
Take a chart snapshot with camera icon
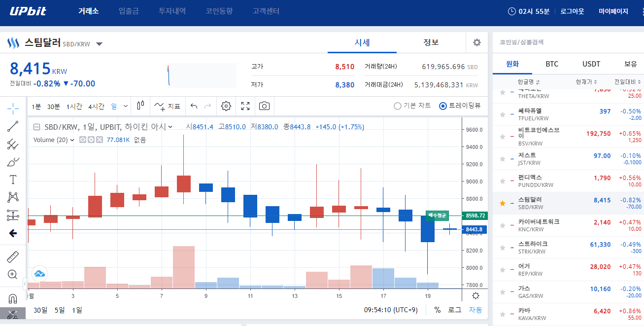click(x=265, y=106)
